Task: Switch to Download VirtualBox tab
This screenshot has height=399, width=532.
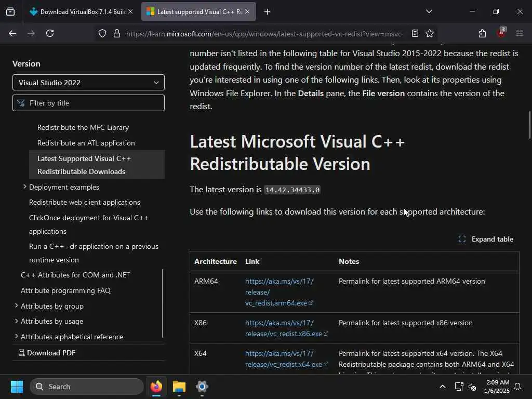Action: [82, 12]
